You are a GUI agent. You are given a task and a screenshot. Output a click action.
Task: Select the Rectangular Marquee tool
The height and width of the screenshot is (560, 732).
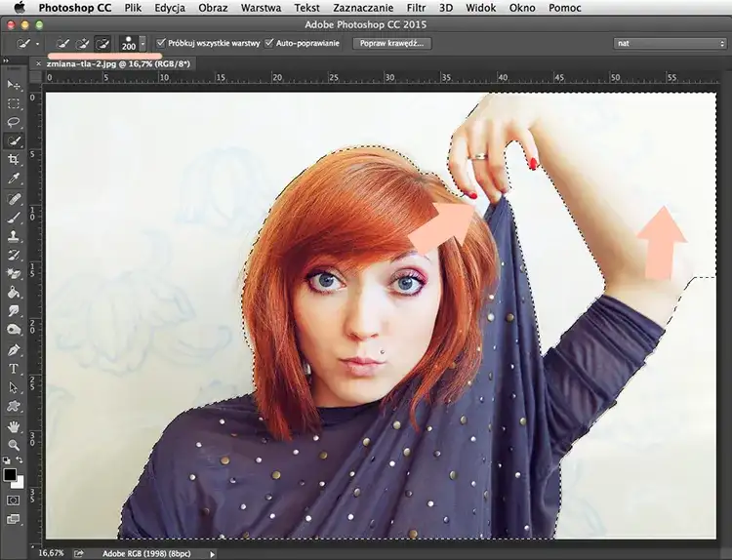[14, 103]
